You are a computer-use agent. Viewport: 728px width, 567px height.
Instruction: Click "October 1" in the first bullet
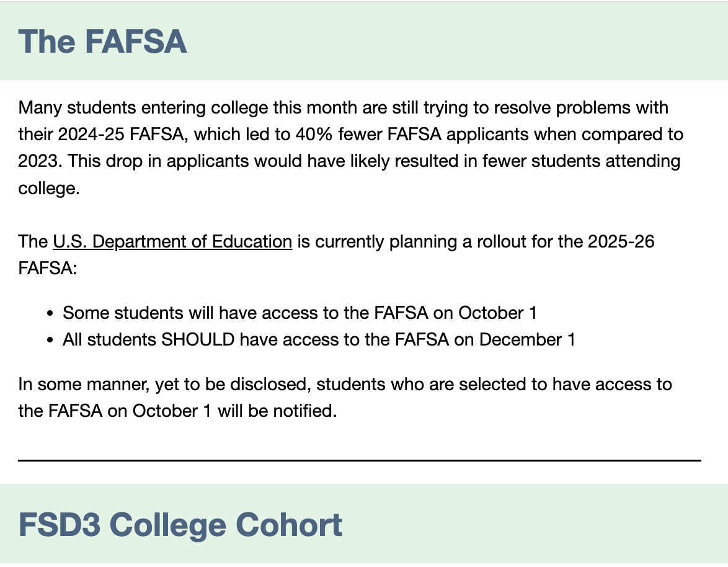coord(497,313)
